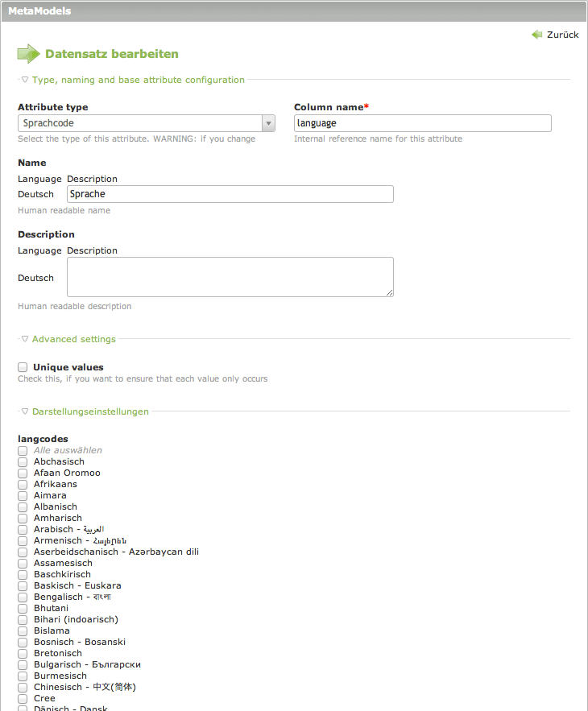
Task: Click the Column name input field
Action: pos(422,123)
